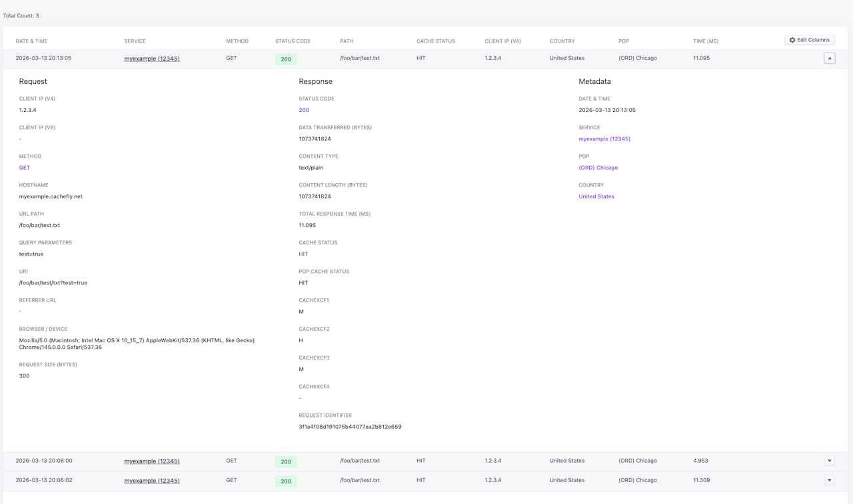Click the Country column header

(562, 41)
